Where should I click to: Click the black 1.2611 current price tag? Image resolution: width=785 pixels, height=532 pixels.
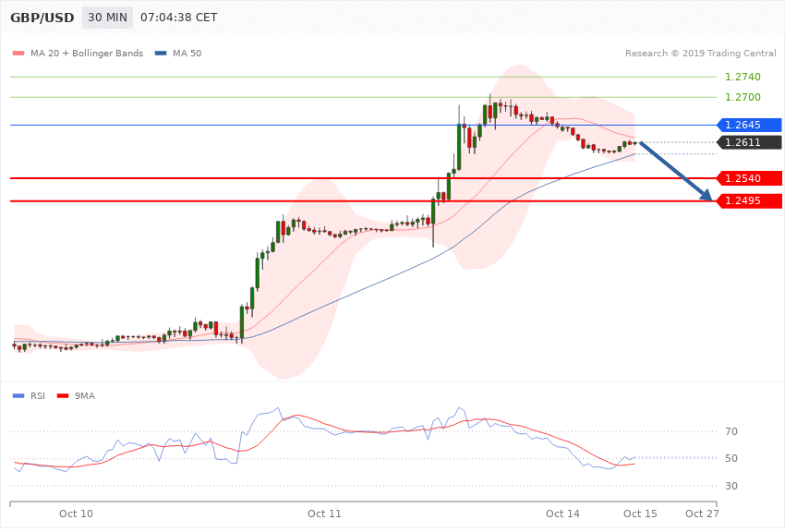click(750, 142)
